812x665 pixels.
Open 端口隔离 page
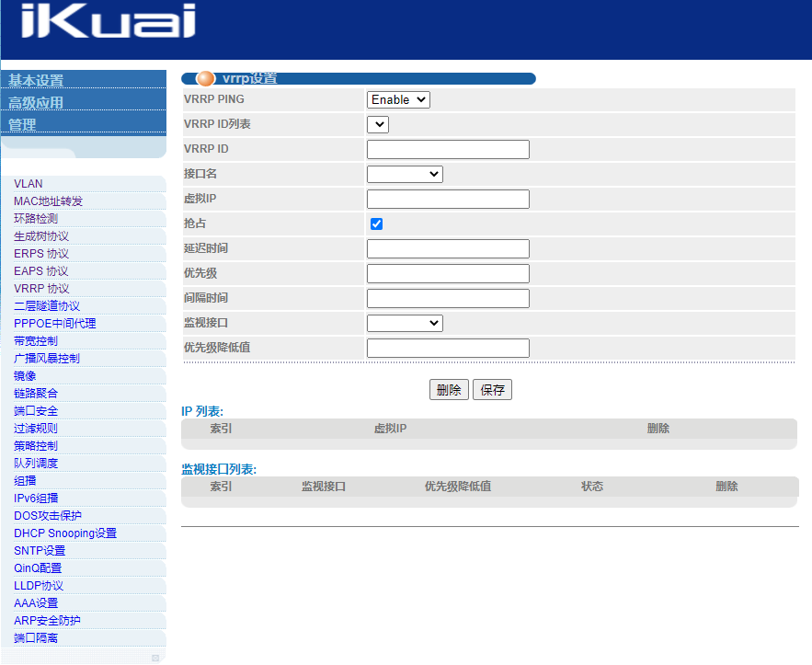pyautogui.click(x=36, y=638)
